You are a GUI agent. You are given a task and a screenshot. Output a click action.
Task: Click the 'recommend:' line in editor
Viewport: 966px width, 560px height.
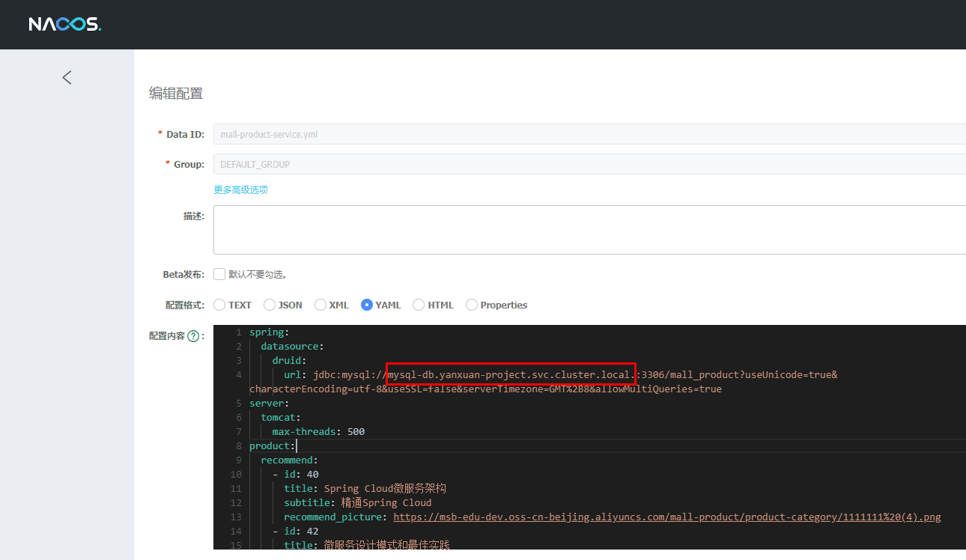click(289, 460)
